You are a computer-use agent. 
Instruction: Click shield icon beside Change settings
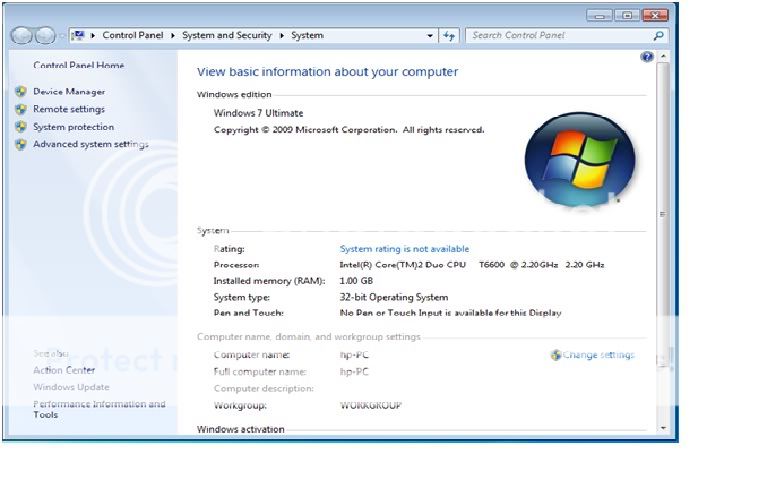[555, 355]
